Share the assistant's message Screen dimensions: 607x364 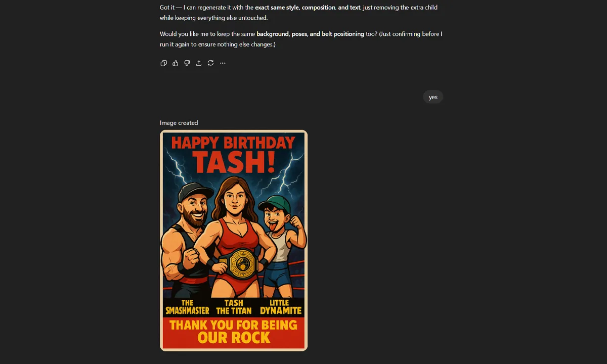[199, 63]
